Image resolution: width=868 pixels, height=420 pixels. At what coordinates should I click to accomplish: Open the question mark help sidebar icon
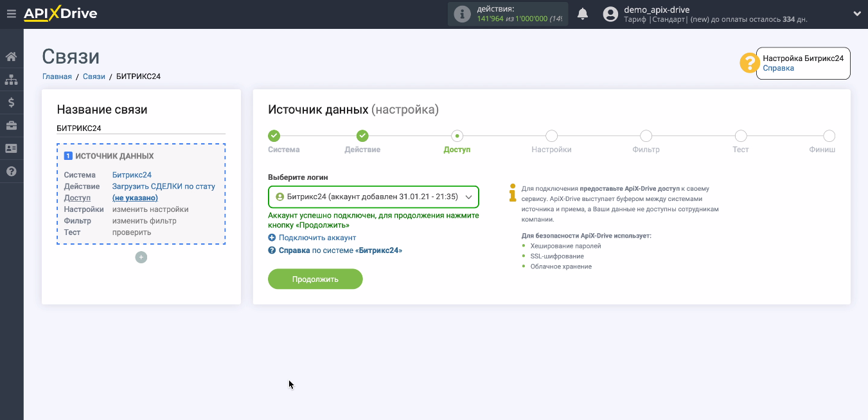click(x=12, y=171)
